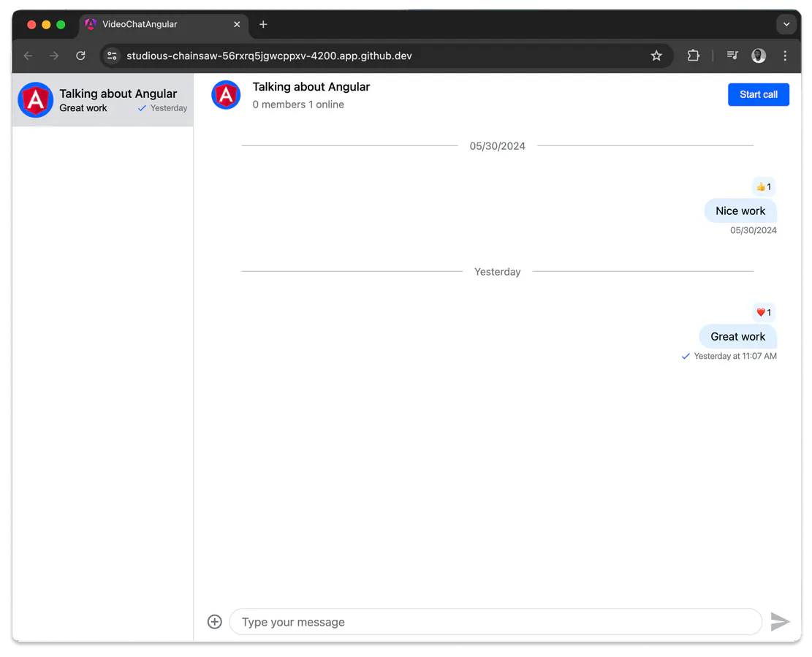The height and width of the screenshot is (657, 812).
Task: Open site information icon in address bar
Action: 112,56
